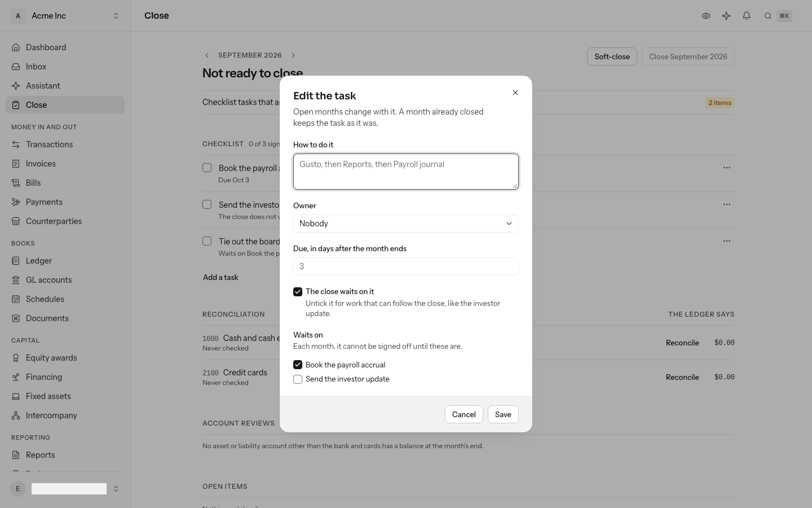Screen dimensions: 812x508
Task: Expand the Acme Inc workspace switcher
Action: click(65, 16)
